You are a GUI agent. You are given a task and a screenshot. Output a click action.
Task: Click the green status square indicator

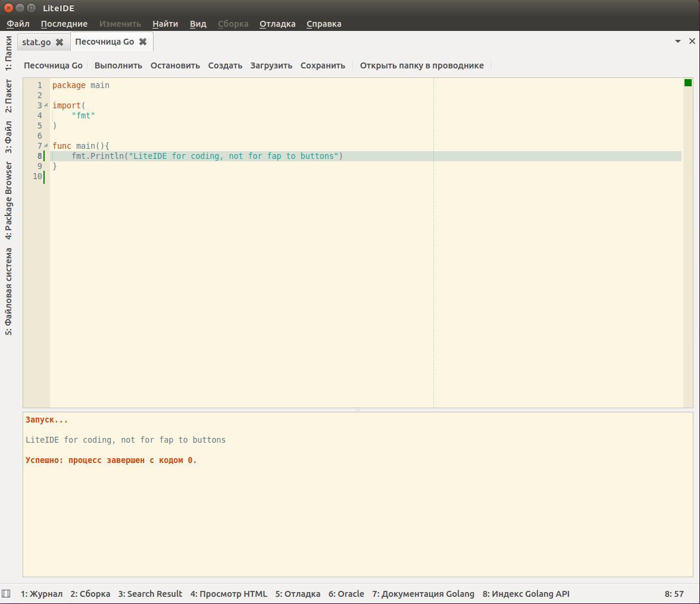[688, 83]
